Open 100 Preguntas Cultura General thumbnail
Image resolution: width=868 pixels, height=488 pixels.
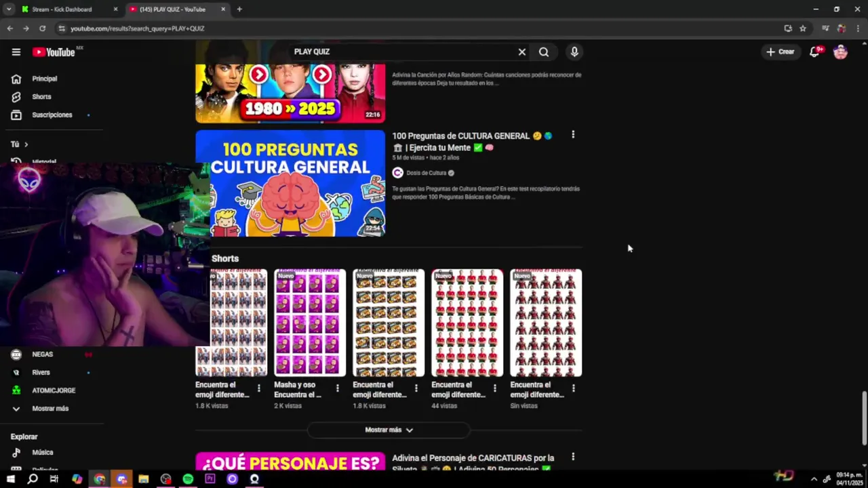click(290, 183)
